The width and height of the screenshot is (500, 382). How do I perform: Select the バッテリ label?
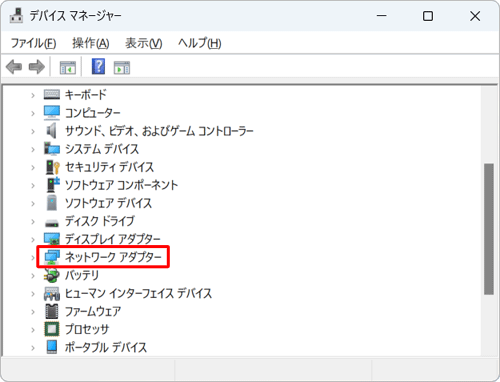point(82,275)
